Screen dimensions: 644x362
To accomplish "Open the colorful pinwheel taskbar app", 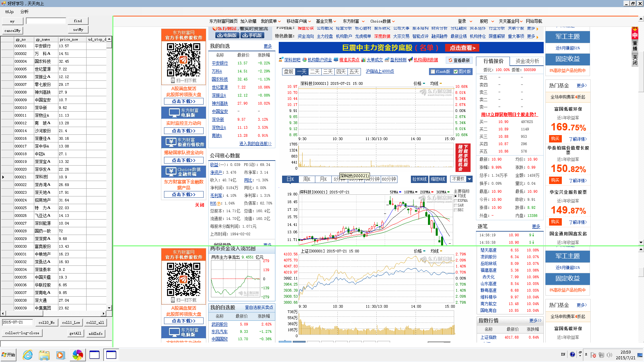I will pyautogui.click(x=77, y=355).
